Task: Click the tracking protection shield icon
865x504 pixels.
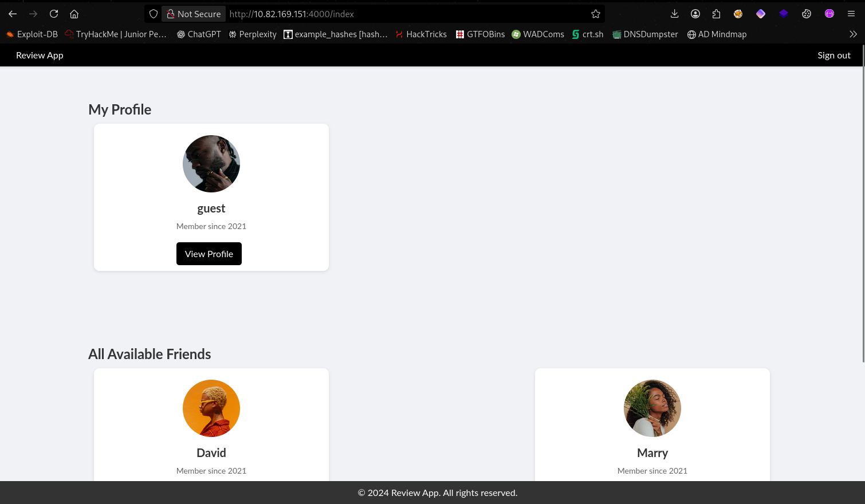Action: [154, 14]
